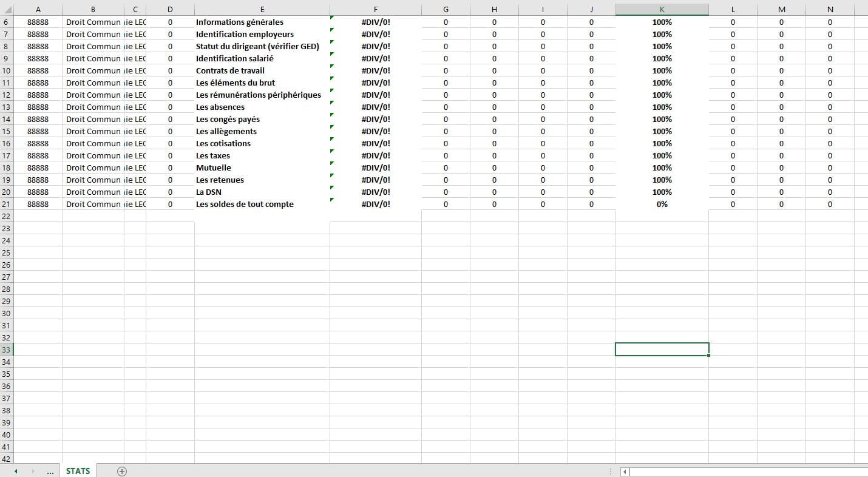
Task: Select row 33 header
Action: coord(7,350)
